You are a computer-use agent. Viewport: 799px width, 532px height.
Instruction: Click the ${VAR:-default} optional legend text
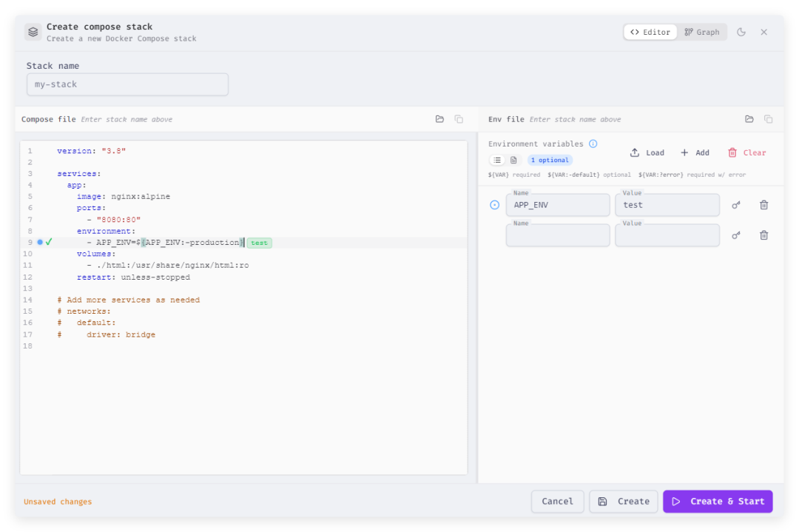tap(589, 175)
